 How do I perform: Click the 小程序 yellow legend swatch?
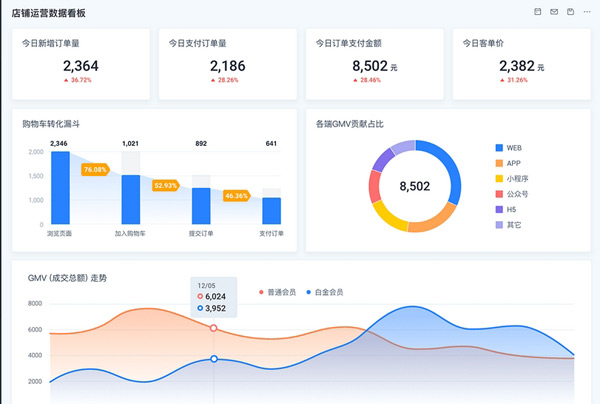499,179
